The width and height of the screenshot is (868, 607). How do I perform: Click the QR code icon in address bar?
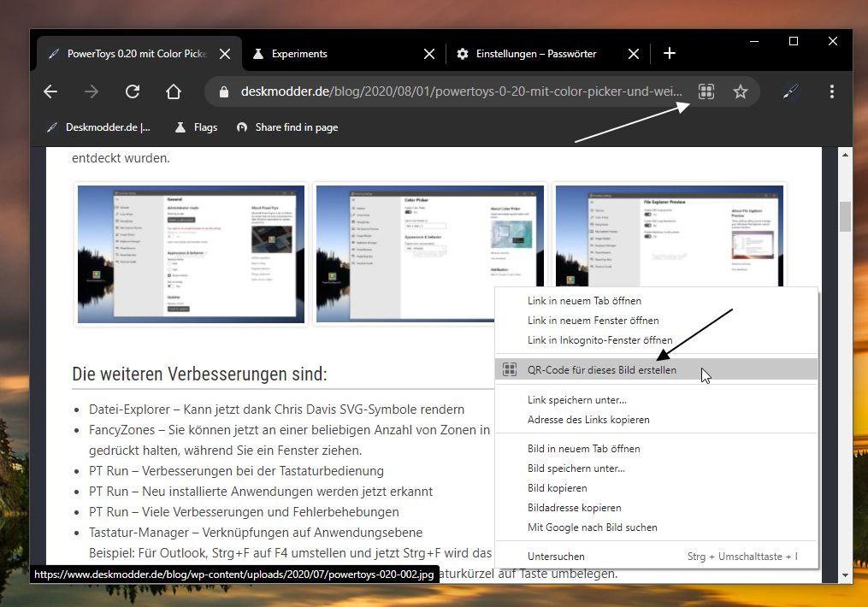pyautogui.click(x=706, y=91)
